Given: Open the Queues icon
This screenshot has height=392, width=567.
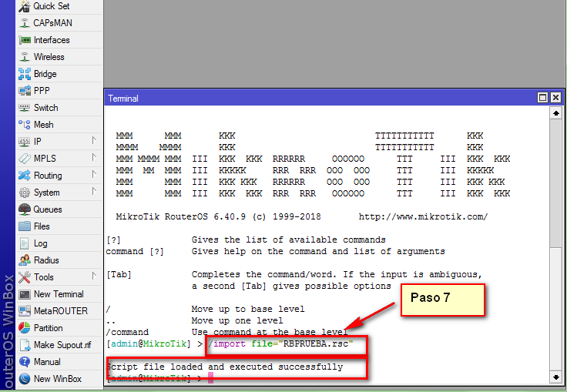Looking at the screenshot, I should tap(24, 209).
